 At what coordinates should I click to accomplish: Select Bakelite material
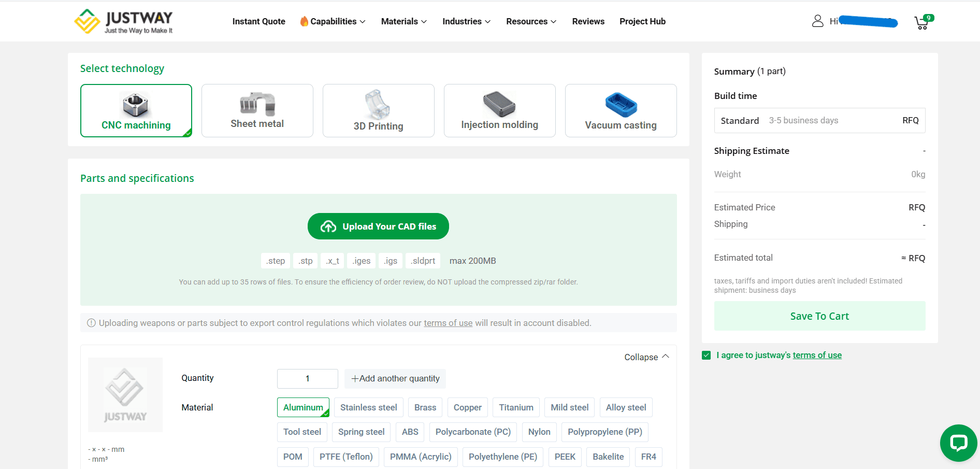608,457
